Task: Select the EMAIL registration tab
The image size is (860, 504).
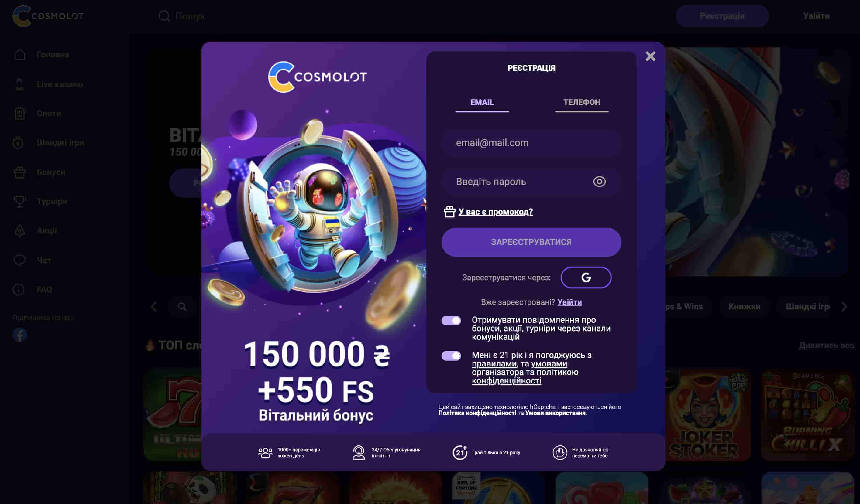Action: tap(482, 102)
